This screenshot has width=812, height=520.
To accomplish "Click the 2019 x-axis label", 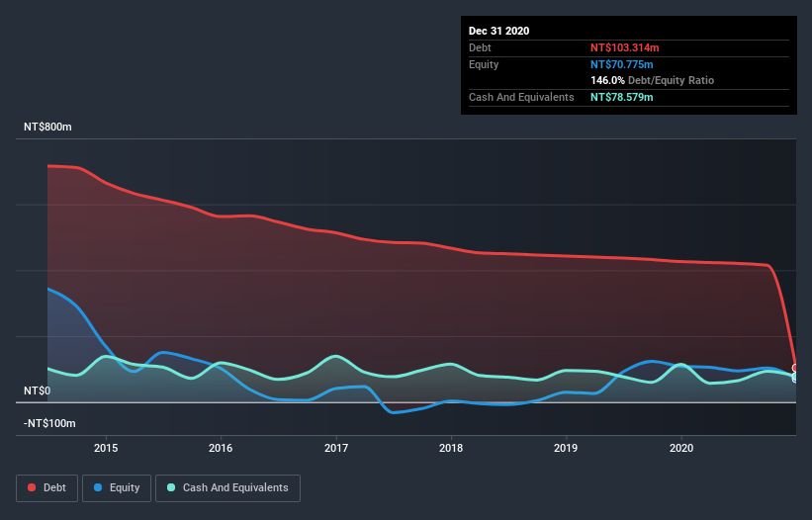I will (x=566, y=448).
